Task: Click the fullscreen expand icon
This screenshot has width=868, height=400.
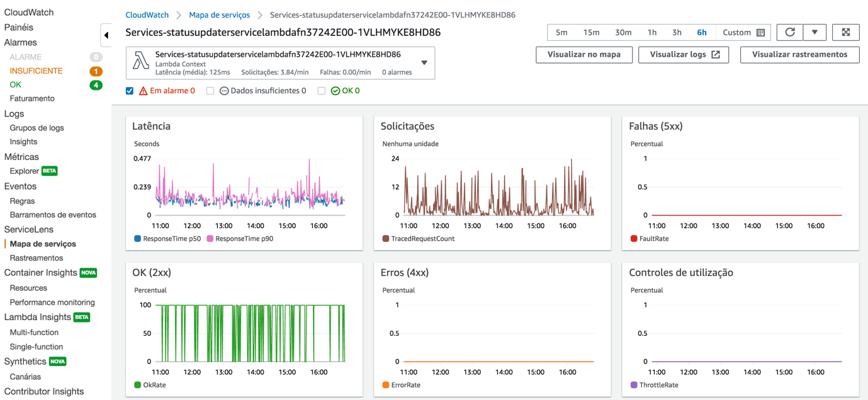Action: click(x=845, y=32)
